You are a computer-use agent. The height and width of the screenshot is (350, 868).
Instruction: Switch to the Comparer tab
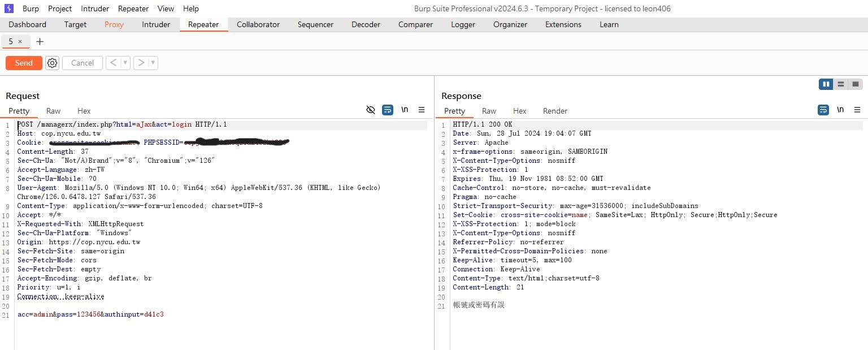pos(415,24)
